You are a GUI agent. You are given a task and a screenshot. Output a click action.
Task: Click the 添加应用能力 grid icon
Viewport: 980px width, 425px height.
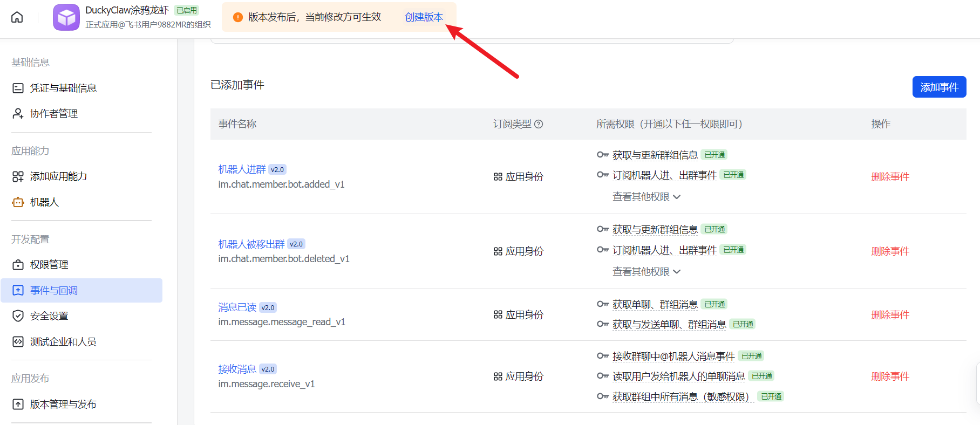pos(18,176)
